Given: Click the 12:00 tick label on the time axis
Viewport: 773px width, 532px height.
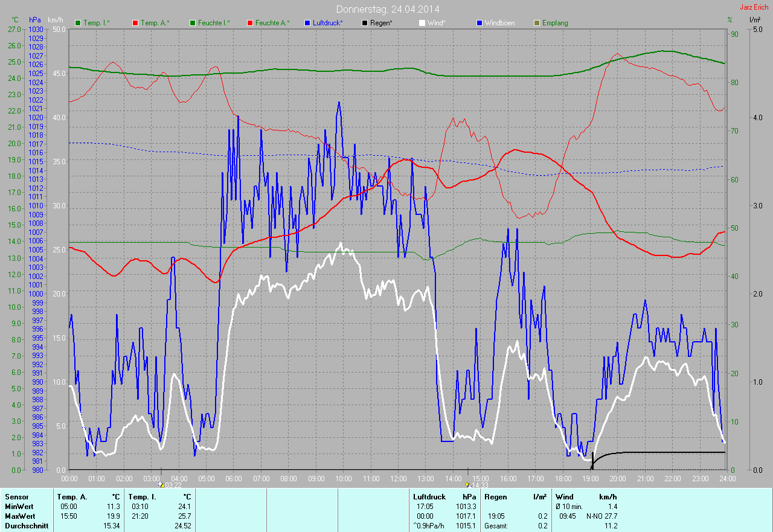Looking at the screenshot, I should [x=398, y=478].
